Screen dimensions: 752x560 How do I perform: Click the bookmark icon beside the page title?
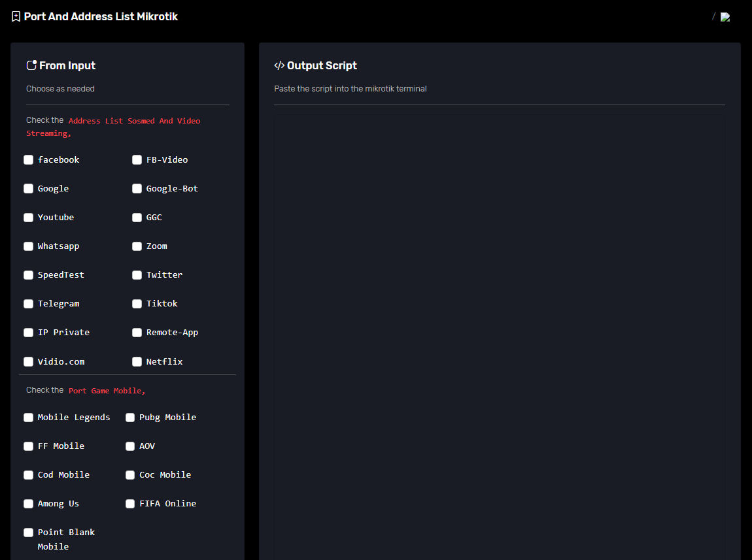coord(16,17)
